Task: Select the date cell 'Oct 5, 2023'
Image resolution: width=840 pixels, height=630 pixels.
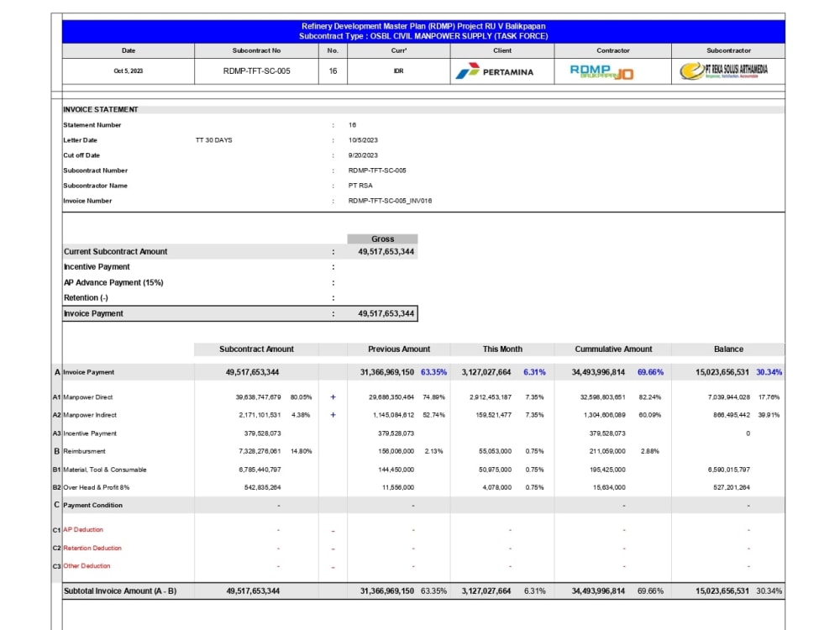Action: pos(129,71)
